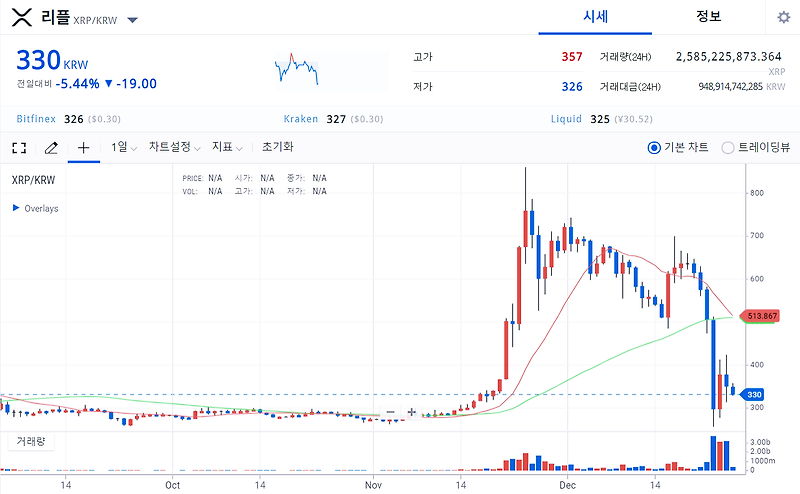The image size is (800, 494).
Task: Expand the Overlays triangle
Action: pos(16,208)
